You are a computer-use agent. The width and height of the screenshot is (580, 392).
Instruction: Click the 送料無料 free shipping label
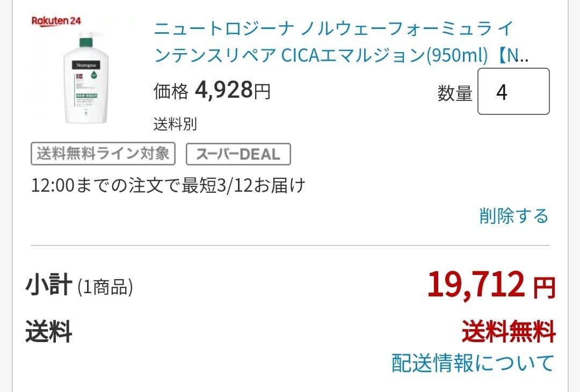(x=508, y=333)
